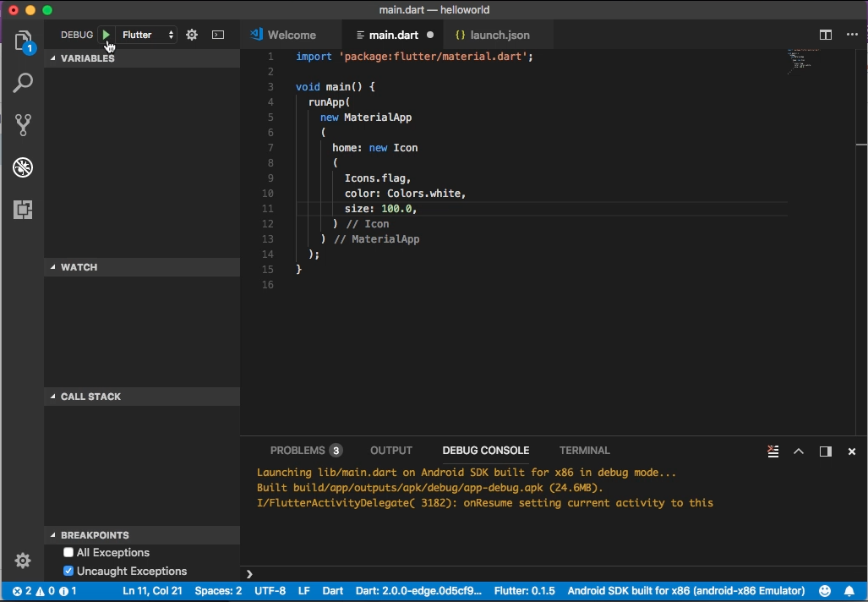Click the import statement on line 1

(414, 56)
